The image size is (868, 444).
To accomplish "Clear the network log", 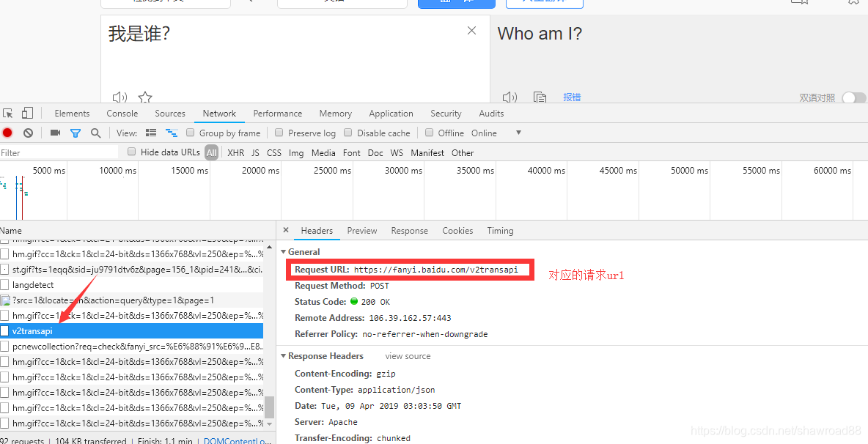I will coord(28,133).
